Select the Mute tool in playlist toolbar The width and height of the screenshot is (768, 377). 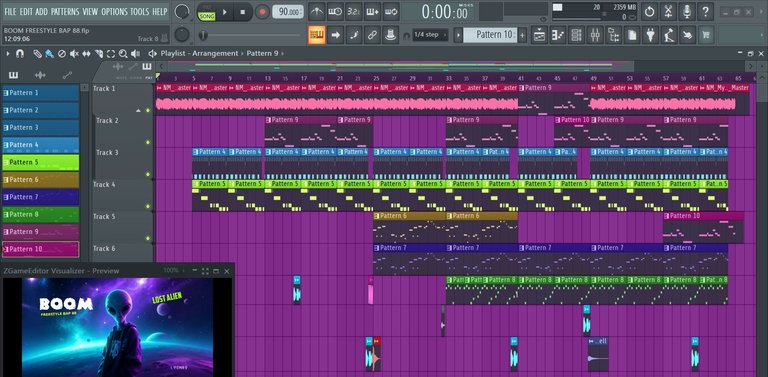click(x=74, y=54)
